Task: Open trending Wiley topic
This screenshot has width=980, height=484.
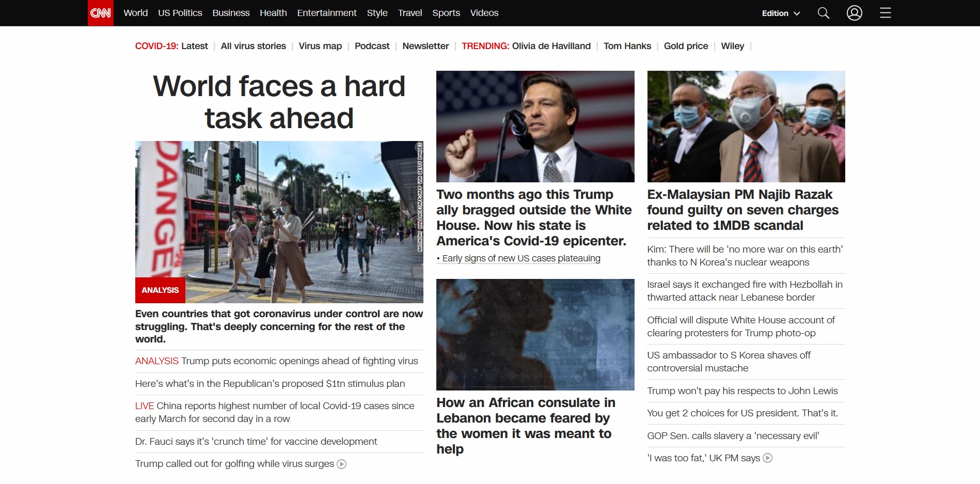Action: coord(732,46)
